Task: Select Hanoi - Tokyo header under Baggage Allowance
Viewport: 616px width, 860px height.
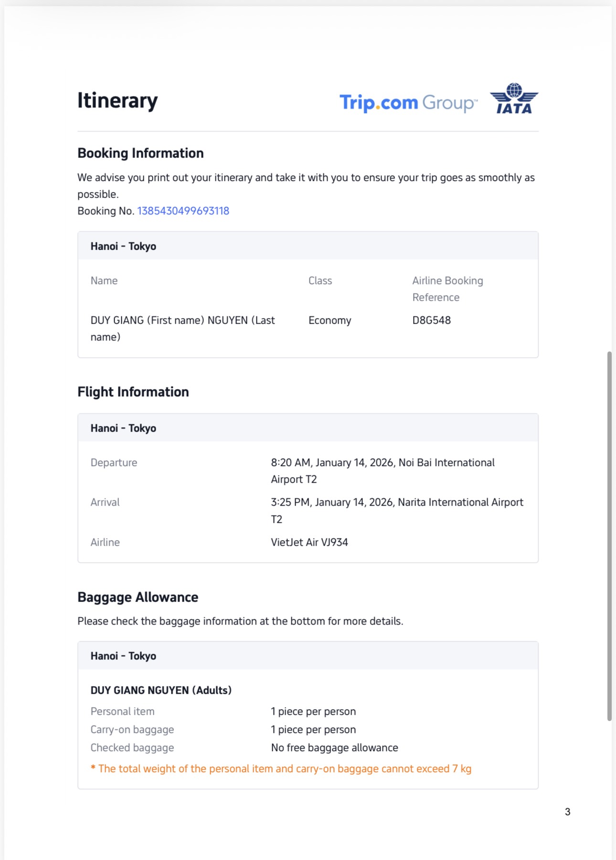Action: click(x=123, y=656)
